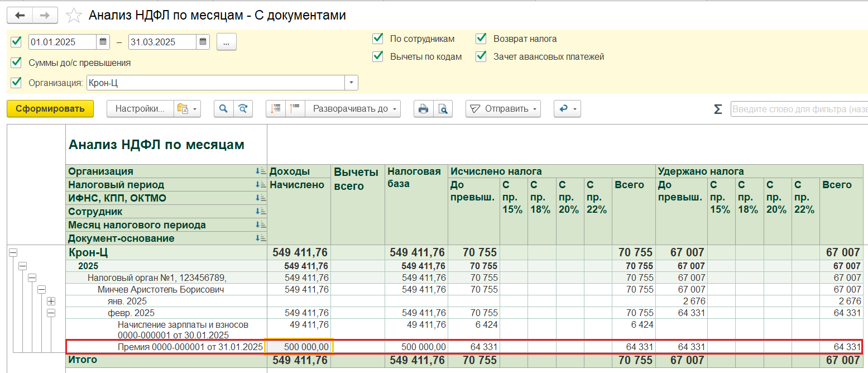Viewport: 868px width, 373px height.
Task: Uncheck the 'По сотрудникам' checkbox
Action: (x=378, y=39)
